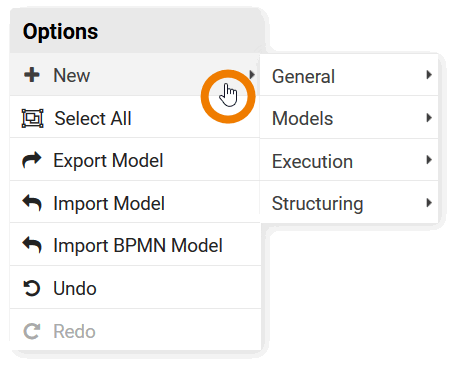Open the New menu entry
Image resolution: width=455 pixels, height=369 pixels.
tap(135, 75)
